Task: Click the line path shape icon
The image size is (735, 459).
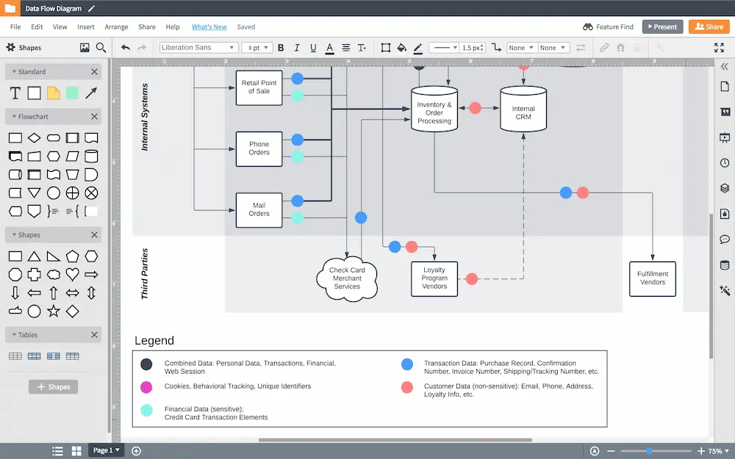Action: pyautogui.click(x=496, y=47)
